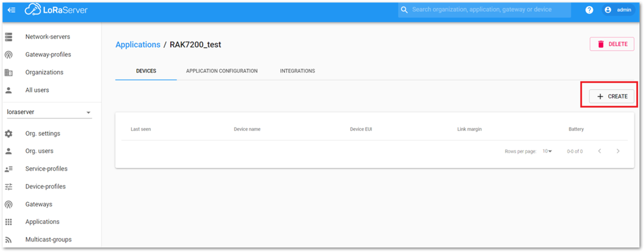Switch to the Integrations tab
Screen dimensions: 644x252
tap(297, 71)
